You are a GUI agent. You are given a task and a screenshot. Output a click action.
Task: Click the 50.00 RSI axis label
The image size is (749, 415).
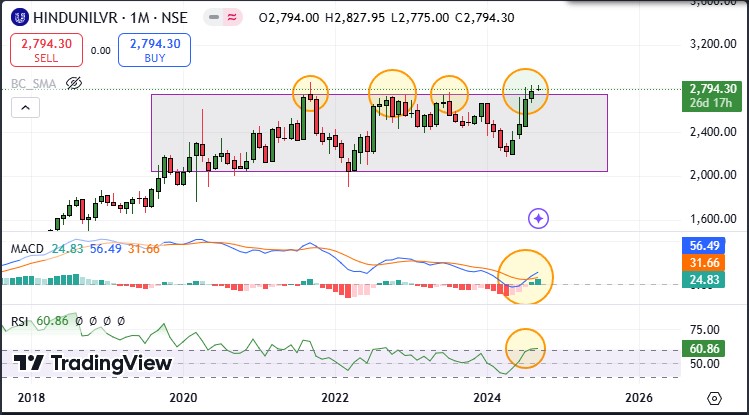click(x=705, y=364)
